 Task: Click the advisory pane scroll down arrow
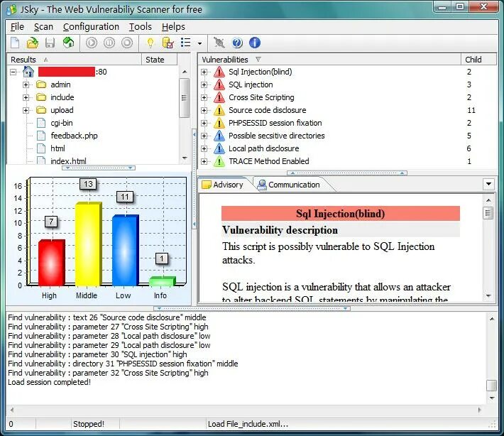point(488,296)
